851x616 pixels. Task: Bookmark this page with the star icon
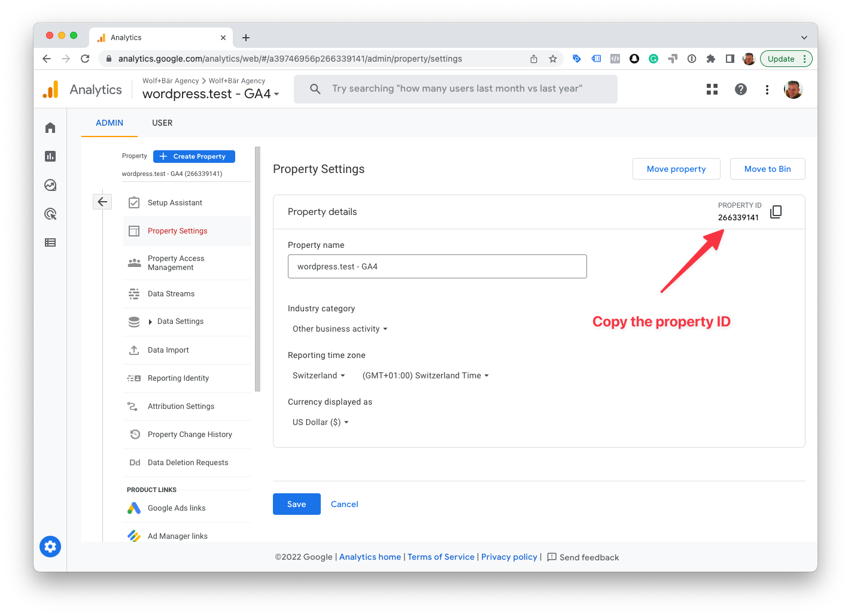coord(553,59)
